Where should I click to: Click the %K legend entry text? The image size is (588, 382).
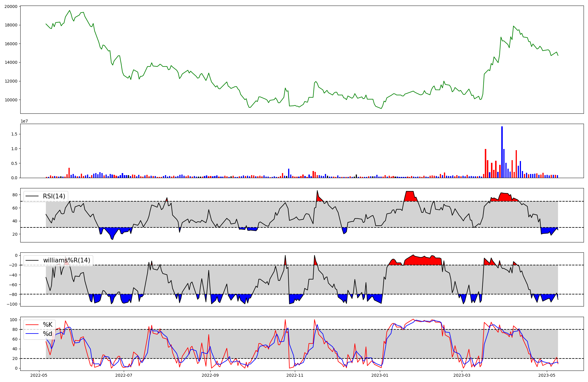pyautogui.click(x=48, y=325)
